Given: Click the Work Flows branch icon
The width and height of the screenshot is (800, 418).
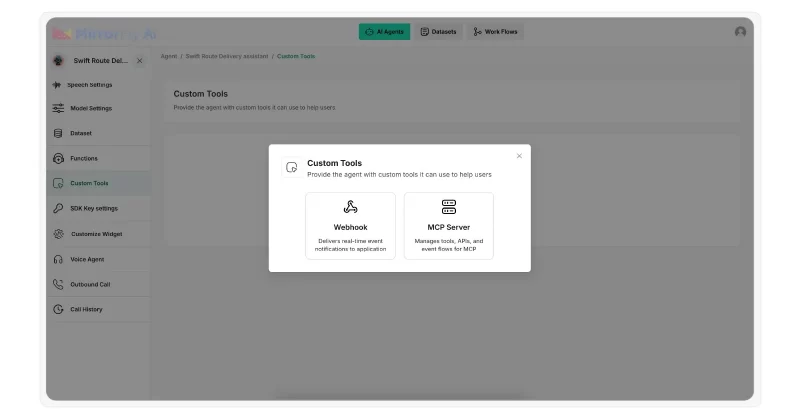Looking at the screenshot, I should coord(477,32).
